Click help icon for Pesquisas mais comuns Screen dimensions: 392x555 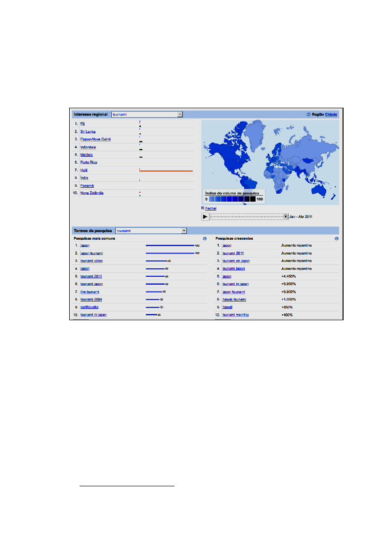pos(205,239)
